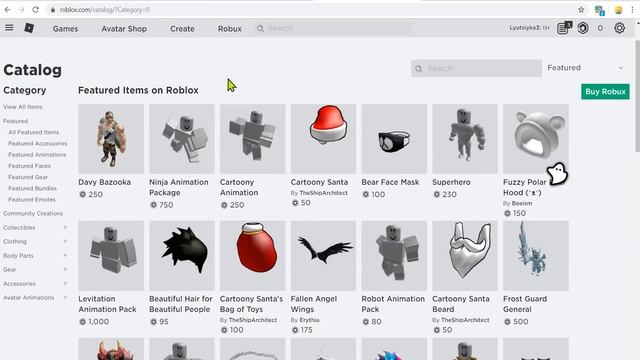Click the Lyutsiyka3 username
This screenshot has width=640, height=360.
coord(525,28)
